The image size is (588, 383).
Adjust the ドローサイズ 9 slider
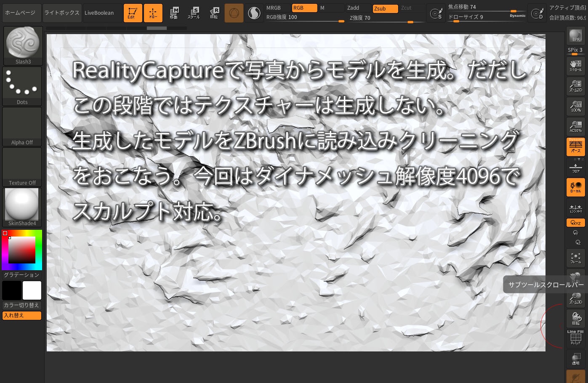click(478, 17)
